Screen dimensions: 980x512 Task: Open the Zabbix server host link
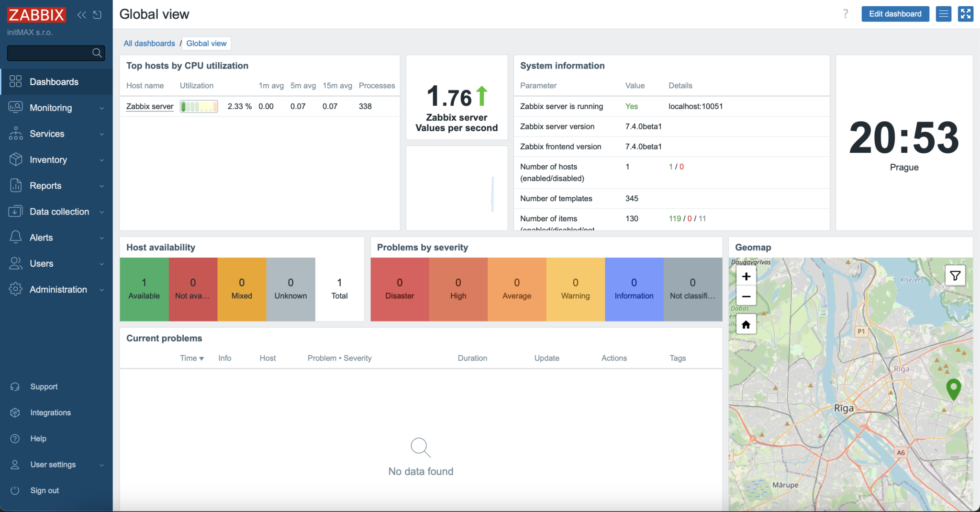pos(149,106)
